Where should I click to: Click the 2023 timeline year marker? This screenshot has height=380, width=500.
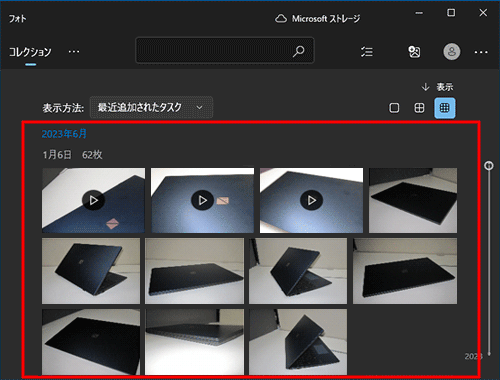(473, 356)
